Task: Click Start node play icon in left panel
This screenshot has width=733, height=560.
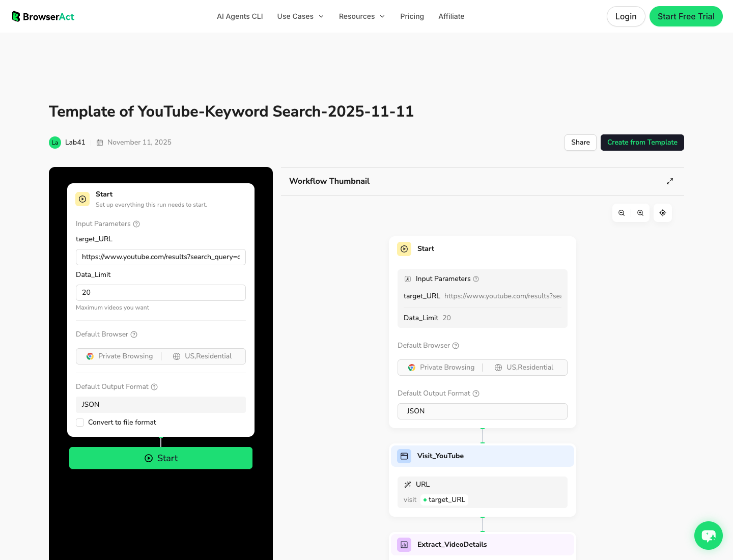Action: [82, 199]
